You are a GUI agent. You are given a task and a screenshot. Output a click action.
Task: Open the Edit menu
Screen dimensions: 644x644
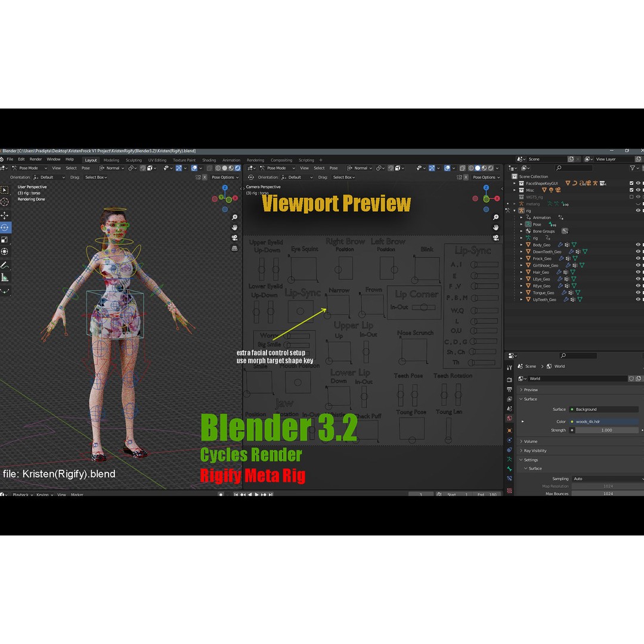pyautogui.click(x=21, y=159)
